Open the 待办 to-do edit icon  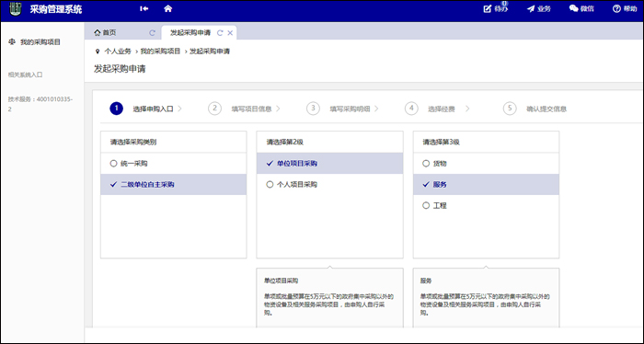coord(487,9)
